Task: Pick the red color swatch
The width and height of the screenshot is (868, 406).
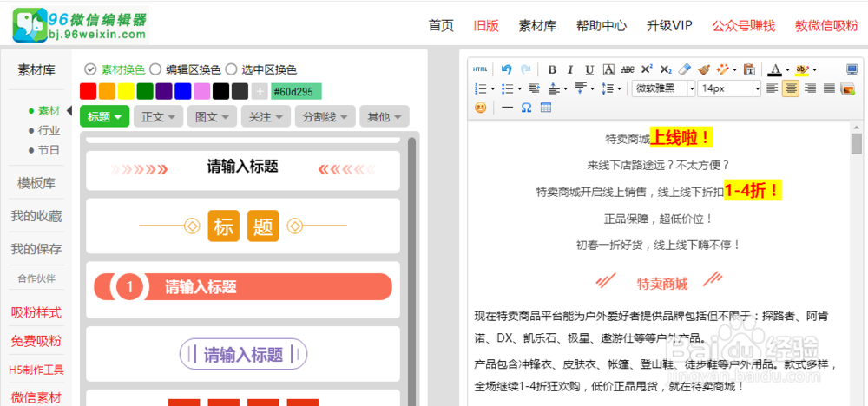Action: click(x=88, y=91)
